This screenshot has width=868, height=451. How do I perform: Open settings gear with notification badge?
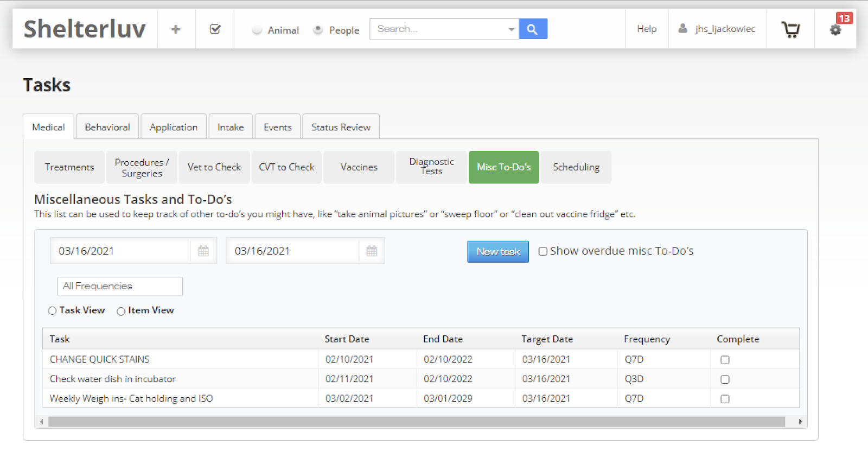click(835, 30)
